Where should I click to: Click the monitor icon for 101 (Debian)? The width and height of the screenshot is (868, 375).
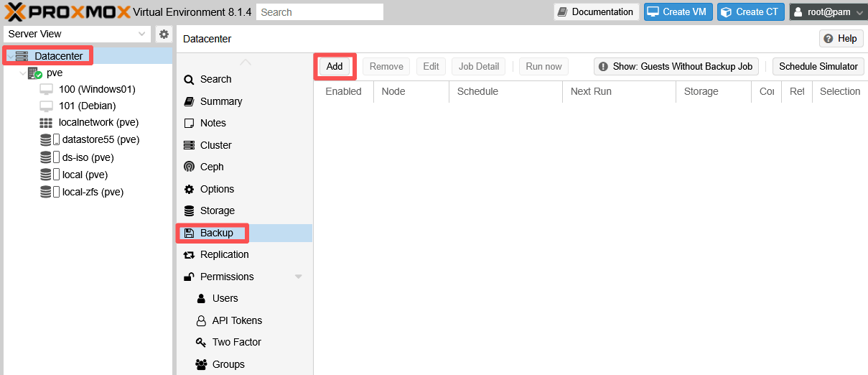(47, 106)
